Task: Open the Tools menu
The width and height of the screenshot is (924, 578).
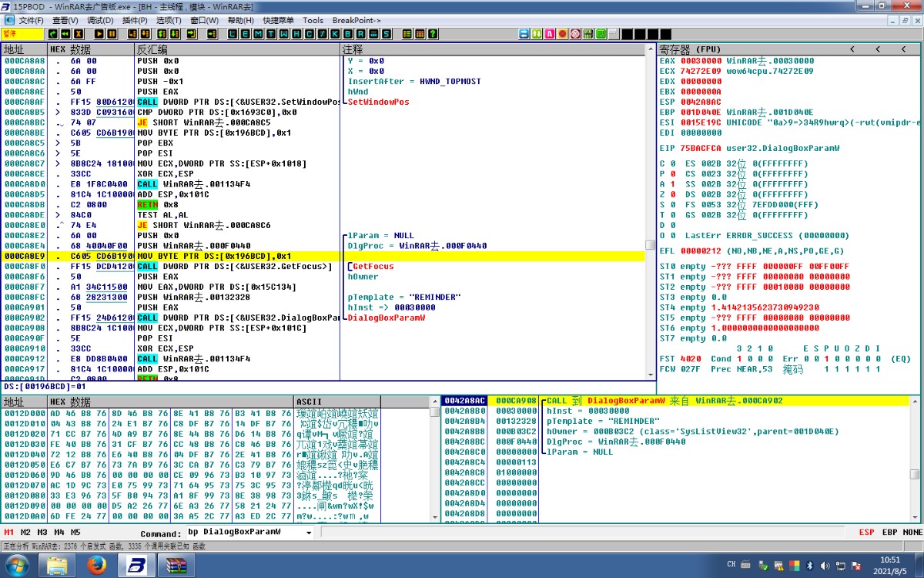Action: [x=313, y=20]
